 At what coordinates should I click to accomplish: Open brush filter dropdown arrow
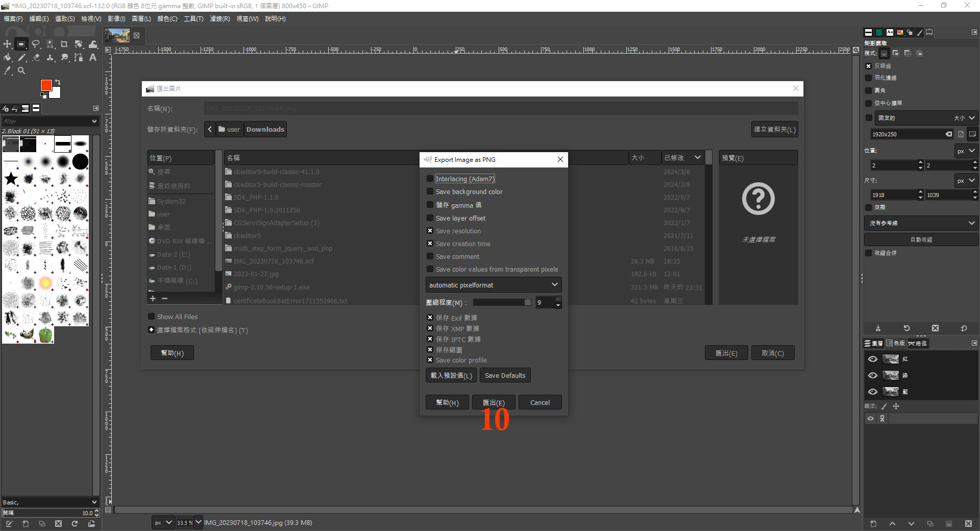tap(94, 121)
